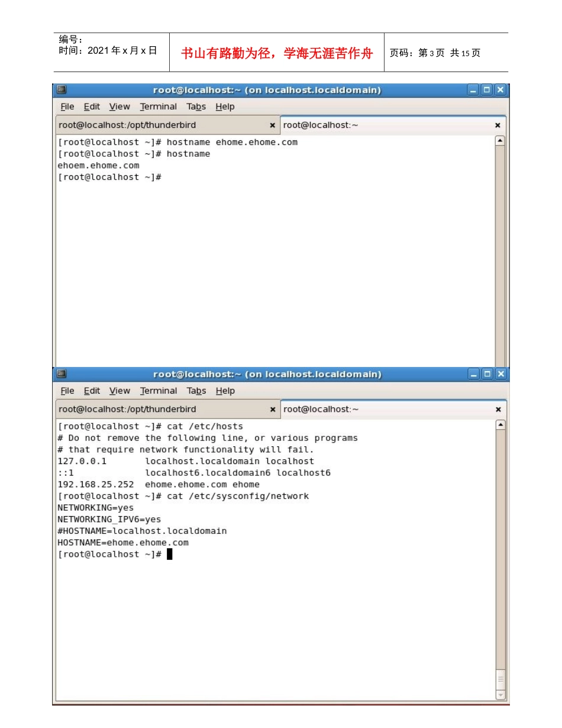Screen dimensions: 562x728
Task: Select the root@localhost:~ tab in the cat /etc/hosts terminal
Action: (393, 410)
